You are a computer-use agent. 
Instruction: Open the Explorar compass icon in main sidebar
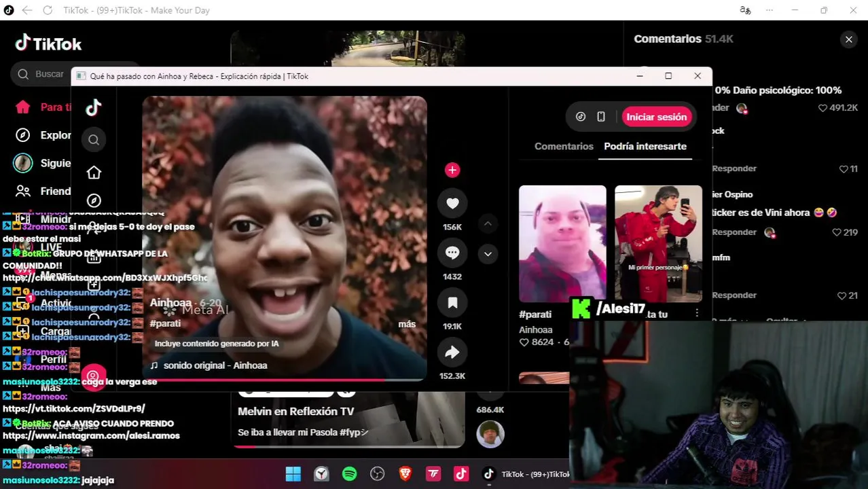coord(23,135)
